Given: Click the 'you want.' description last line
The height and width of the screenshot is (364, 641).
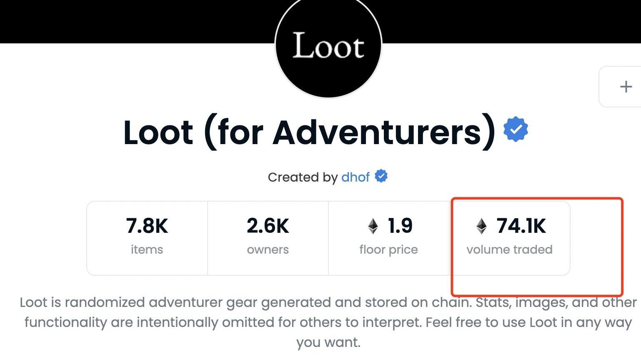Looking at the screenshot, I should [328, 342].
